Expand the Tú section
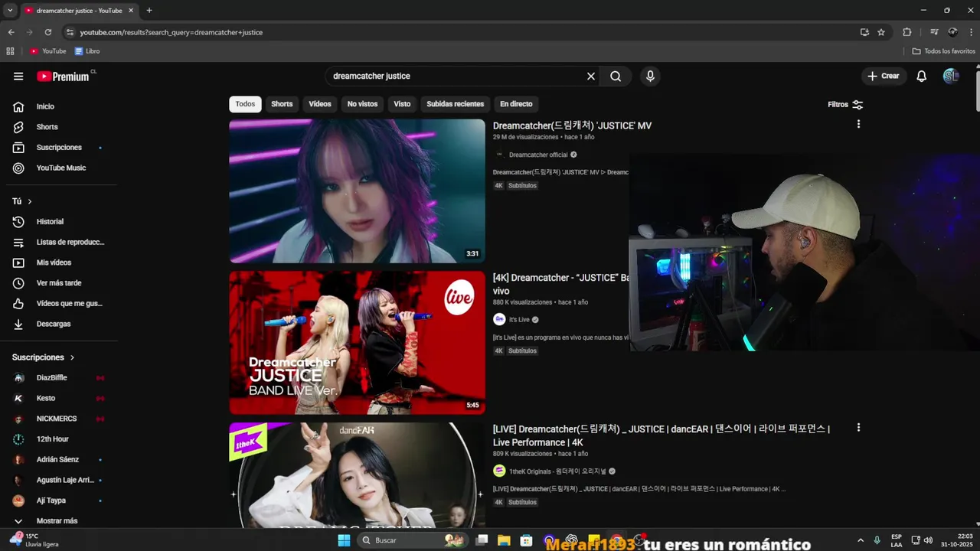The width and height of the screenshot is (980, 551). click(22, 201)
